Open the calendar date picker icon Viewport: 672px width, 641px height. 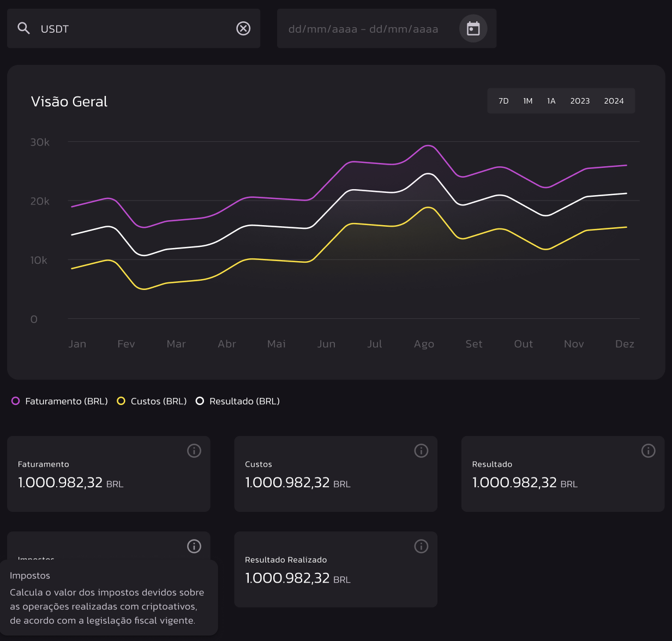pyautogui.click(x=473, y=28)
